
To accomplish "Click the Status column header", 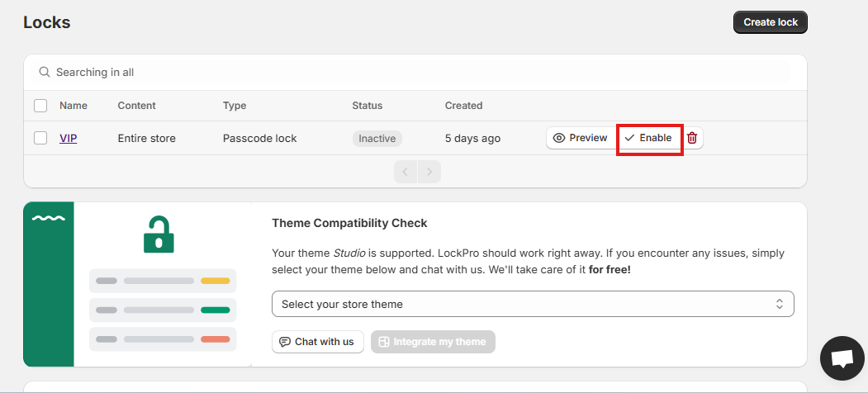I will tap(368, 106).
